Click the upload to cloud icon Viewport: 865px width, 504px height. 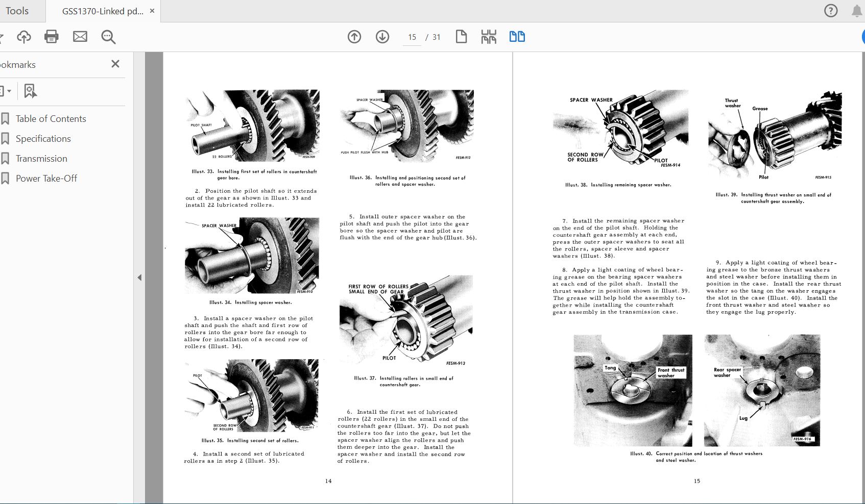coord(24,37)
